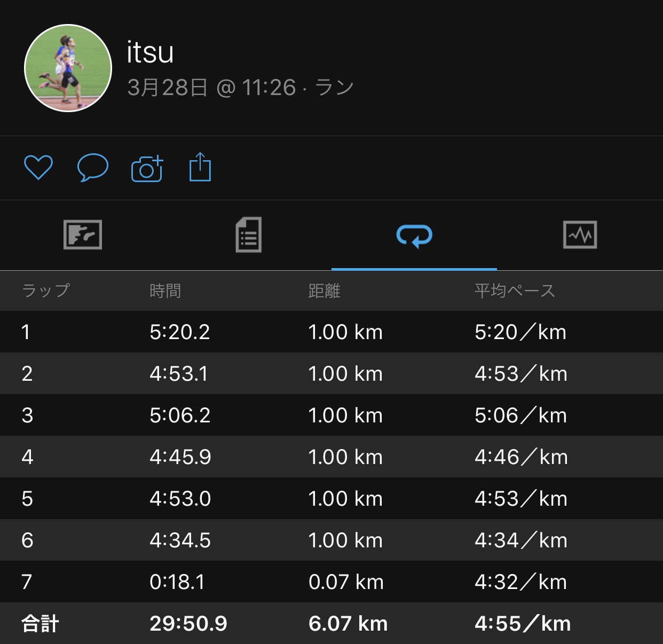Switch to the map overview tab

coord(83,235)
